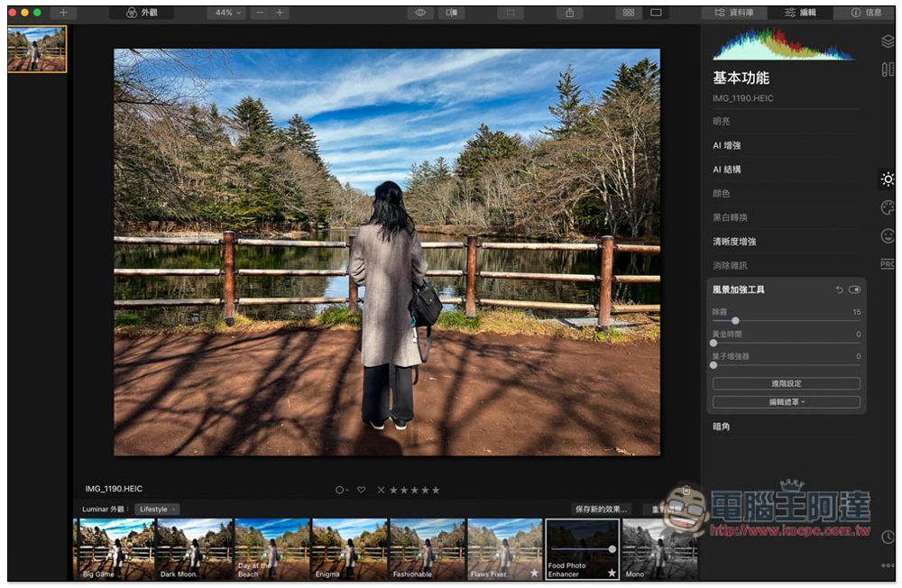Apply the Enigma look
The image size is (902, 588).
(x=350, y=549)
